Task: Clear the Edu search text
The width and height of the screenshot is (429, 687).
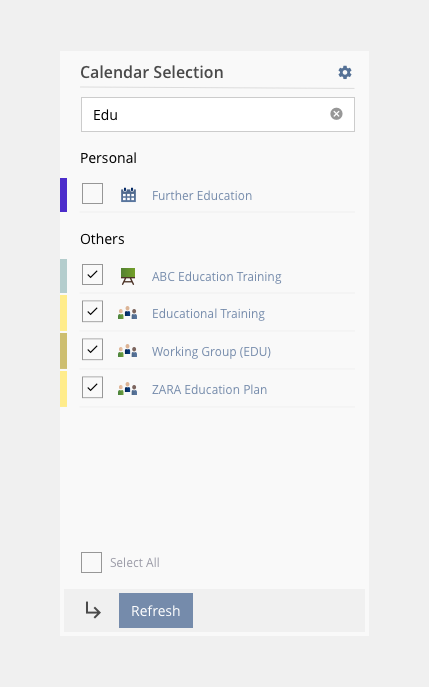Action: [336, 114]
